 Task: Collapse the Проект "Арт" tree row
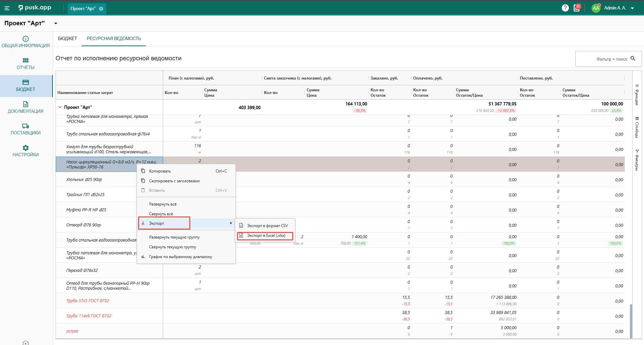60,107
